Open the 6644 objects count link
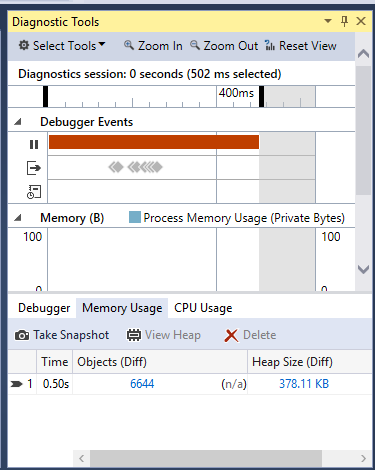 point(142,384)
